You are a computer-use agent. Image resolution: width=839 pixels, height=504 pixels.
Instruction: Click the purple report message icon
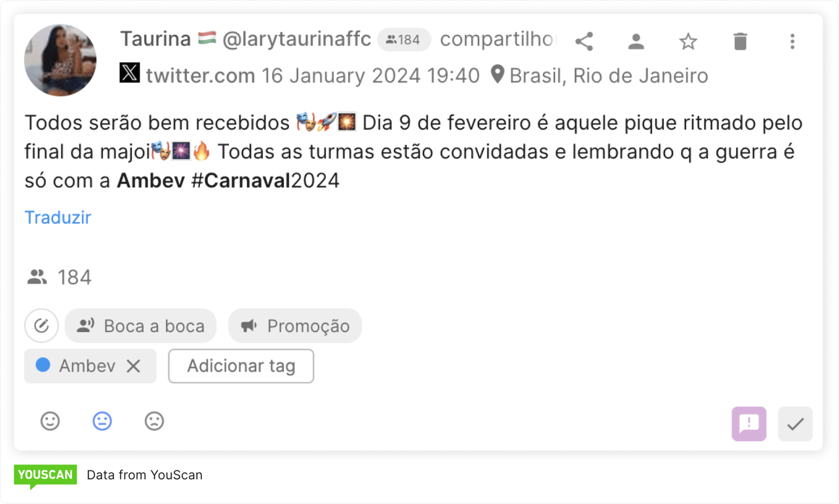(x=749, y=423)
